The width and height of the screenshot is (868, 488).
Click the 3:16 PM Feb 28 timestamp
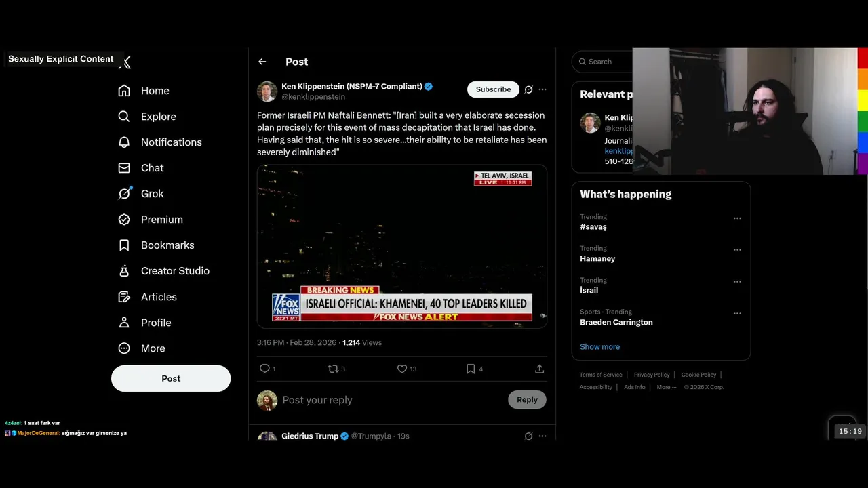[x=296, y=342]
